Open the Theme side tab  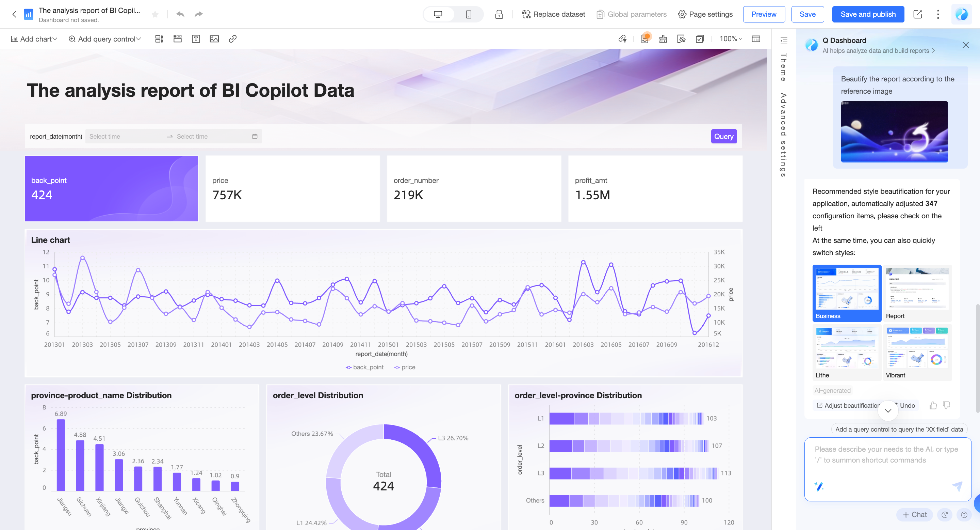[783, 67]
